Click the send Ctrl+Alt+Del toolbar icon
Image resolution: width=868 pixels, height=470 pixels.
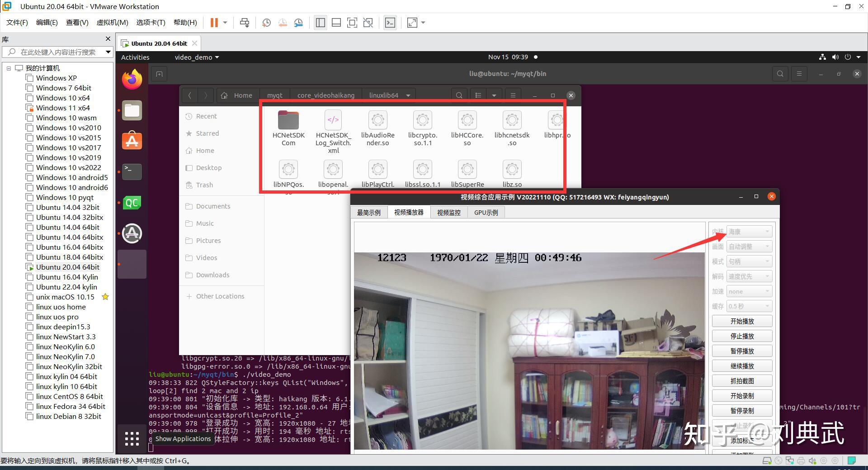245,23
